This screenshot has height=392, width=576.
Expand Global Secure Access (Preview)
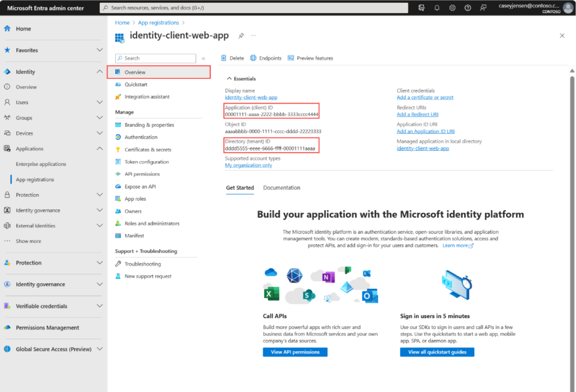click(x=100, y=349)
